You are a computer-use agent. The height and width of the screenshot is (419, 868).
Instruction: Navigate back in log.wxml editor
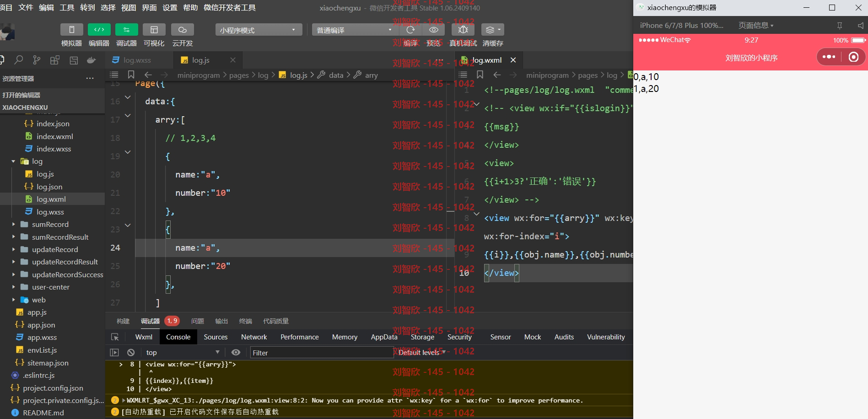[x=497, y=75]
